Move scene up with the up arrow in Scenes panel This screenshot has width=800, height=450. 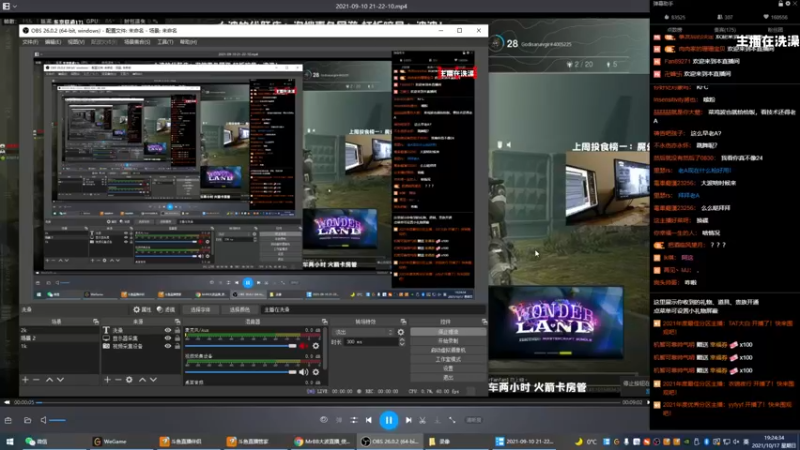click(49, 380)
